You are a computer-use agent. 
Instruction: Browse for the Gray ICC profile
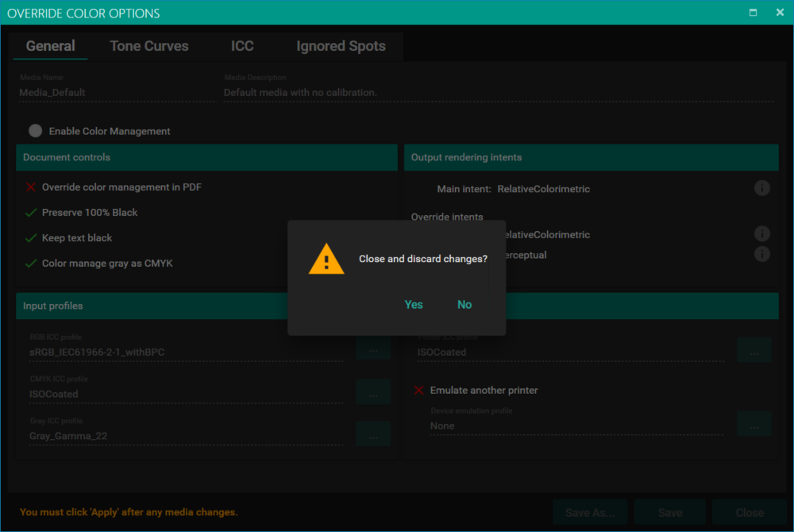pyautogui.click(x=372, y=434)
